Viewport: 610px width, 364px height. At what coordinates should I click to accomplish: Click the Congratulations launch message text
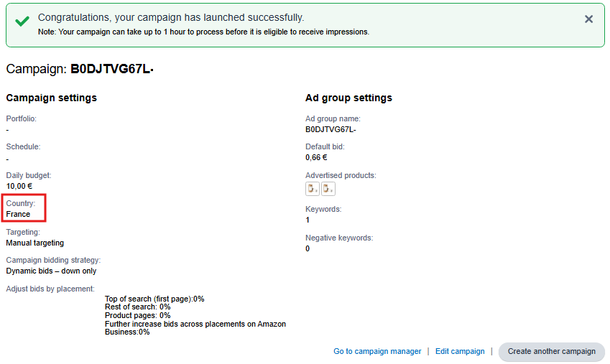click(x=171, y=17)
